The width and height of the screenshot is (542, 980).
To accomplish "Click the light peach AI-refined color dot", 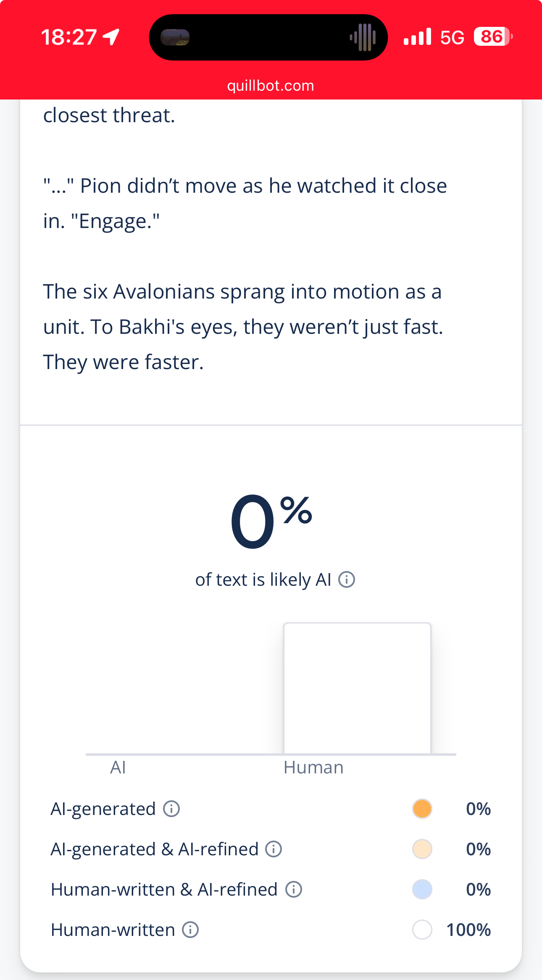I will tap(422, 849).
